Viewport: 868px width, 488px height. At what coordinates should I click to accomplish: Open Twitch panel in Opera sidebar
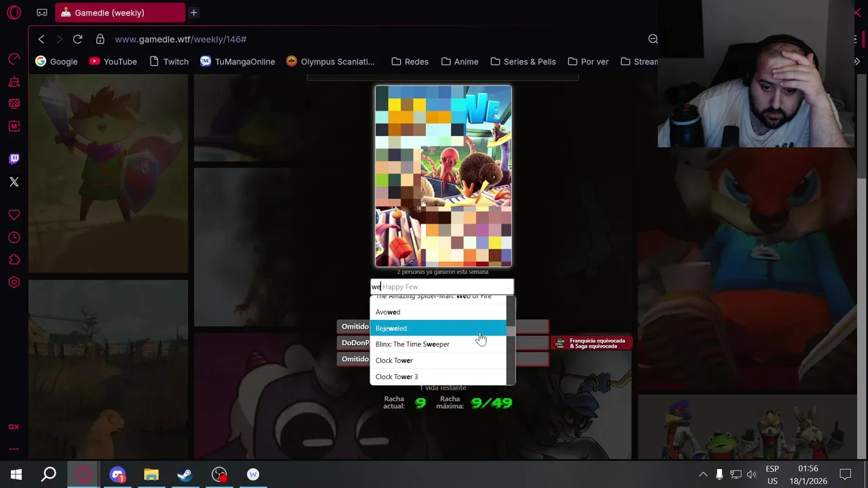pyautogui.click(x=14, y=159)
